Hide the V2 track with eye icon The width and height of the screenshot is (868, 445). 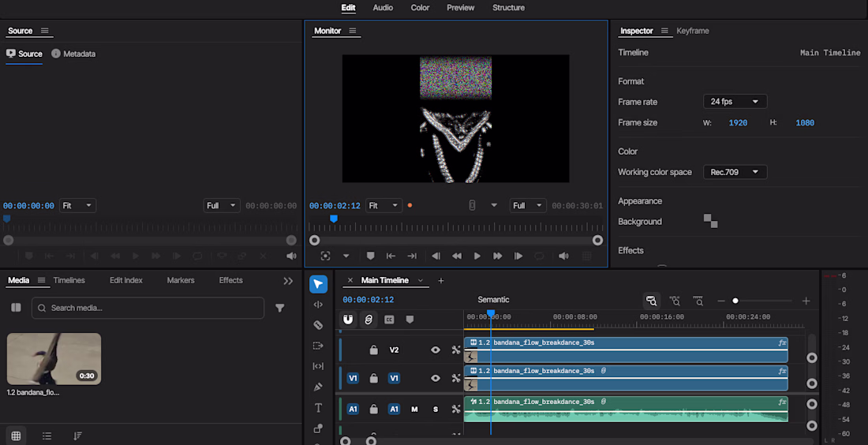coord(435,350)
